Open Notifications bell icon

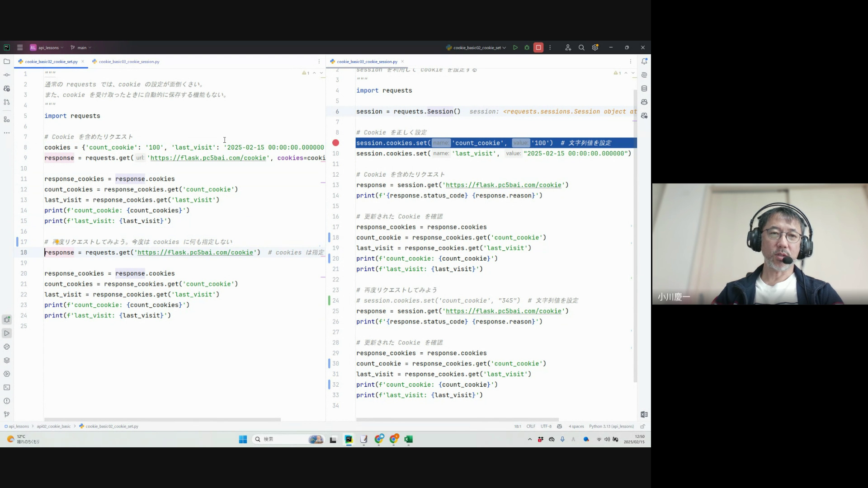[644, 61]
